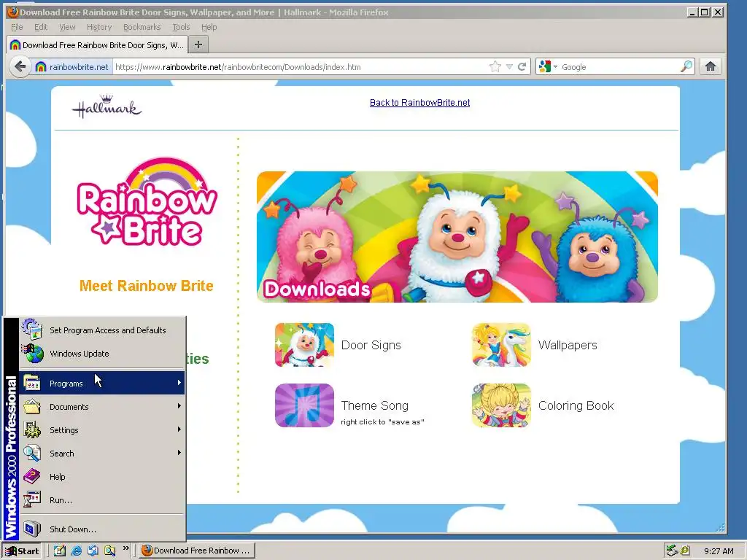The image size is (747, 560).
Task: Open the Door Signs link text
Action: pyautogui.click(x=371, y=345)
